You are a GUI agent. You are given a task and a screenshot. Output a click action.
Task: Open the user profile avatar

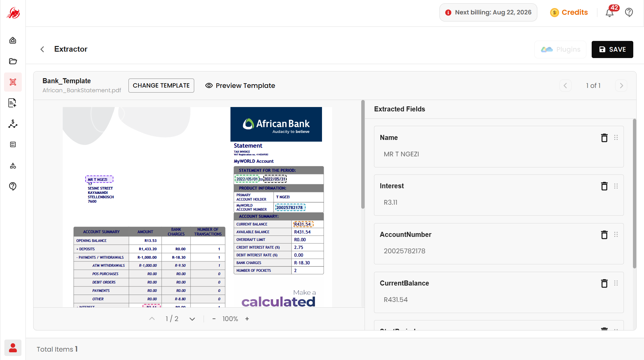click(13, 348)
